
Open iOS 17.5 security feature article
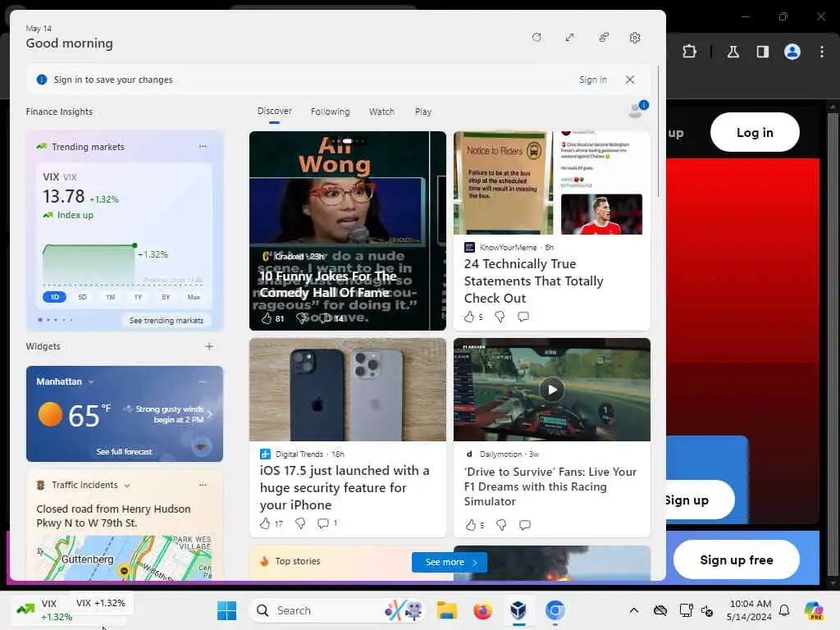pos(345,487)
